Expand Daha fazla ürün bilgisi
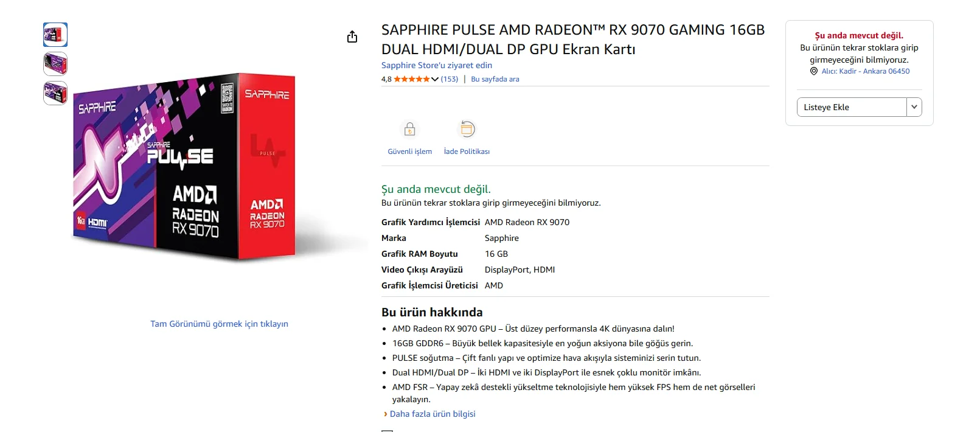 (x=432, y=414)
